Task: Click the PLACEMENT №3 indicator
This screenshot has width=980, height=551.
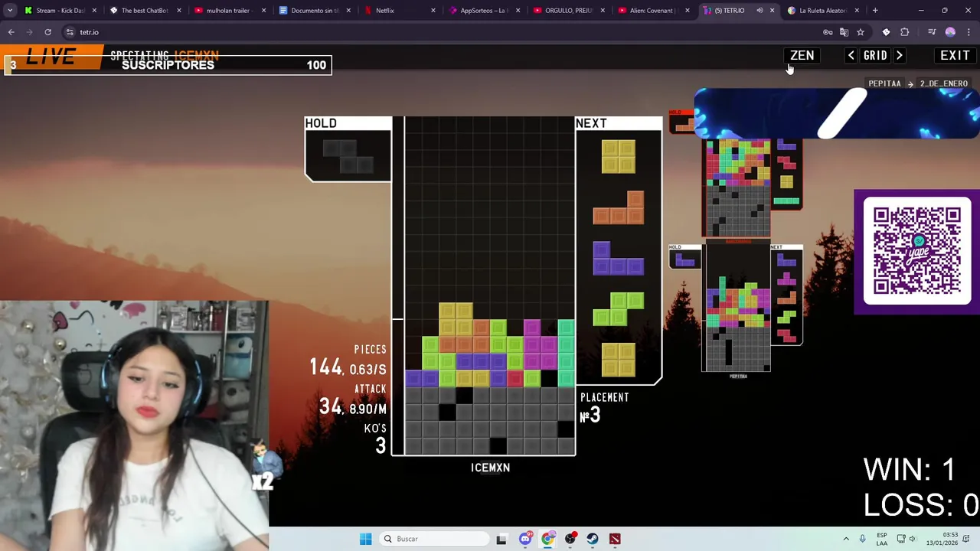Action: point(604,409)
